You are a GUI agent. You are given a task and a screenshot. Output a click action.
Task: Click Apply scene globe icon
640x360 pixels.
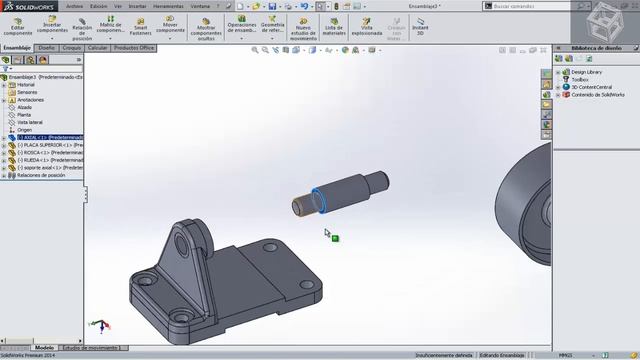345,50
